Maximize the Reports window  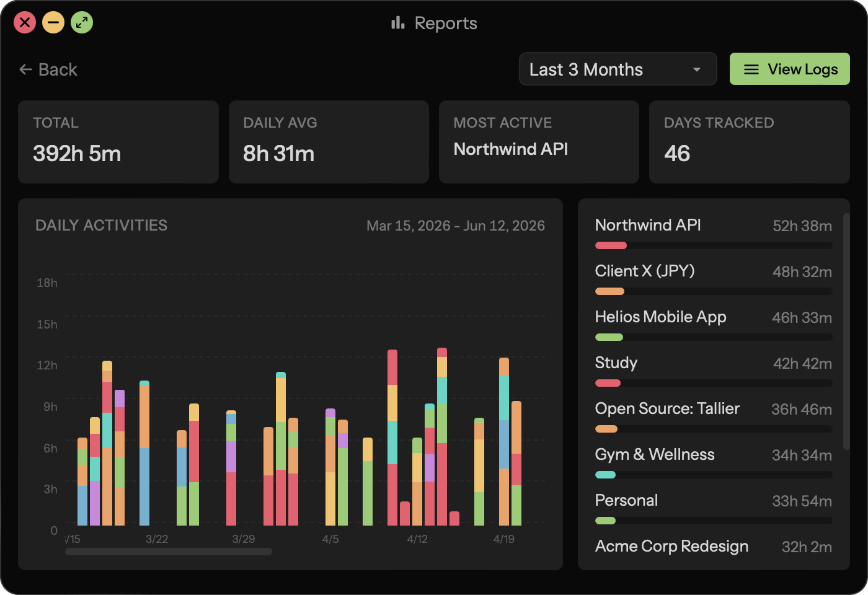82,23
